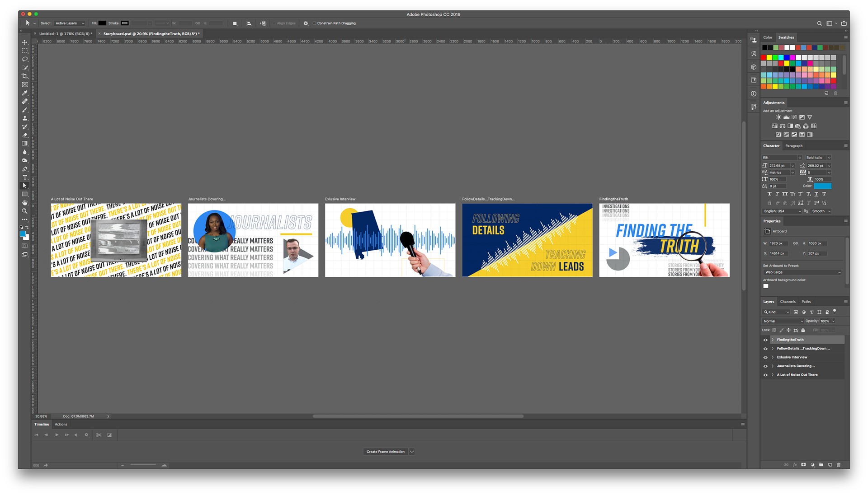Click the blue foreground color swatch
This screenshot has width=868, height=495.
coord(23,234)
